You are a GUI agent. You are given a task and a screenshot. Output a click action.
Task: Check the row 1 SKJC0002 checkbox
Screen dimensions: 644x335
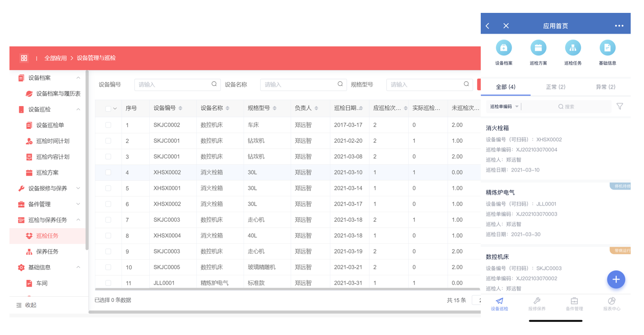coord(108,125)
